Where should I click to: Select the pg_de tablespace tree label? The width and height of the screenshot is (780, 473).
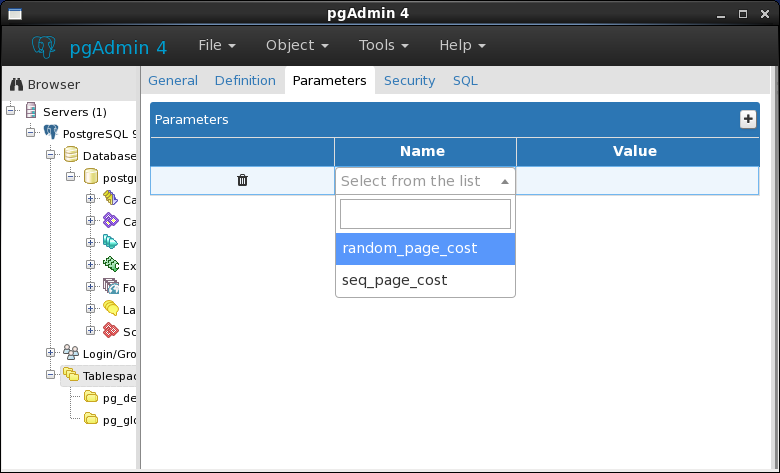click(x=119, y=398)
